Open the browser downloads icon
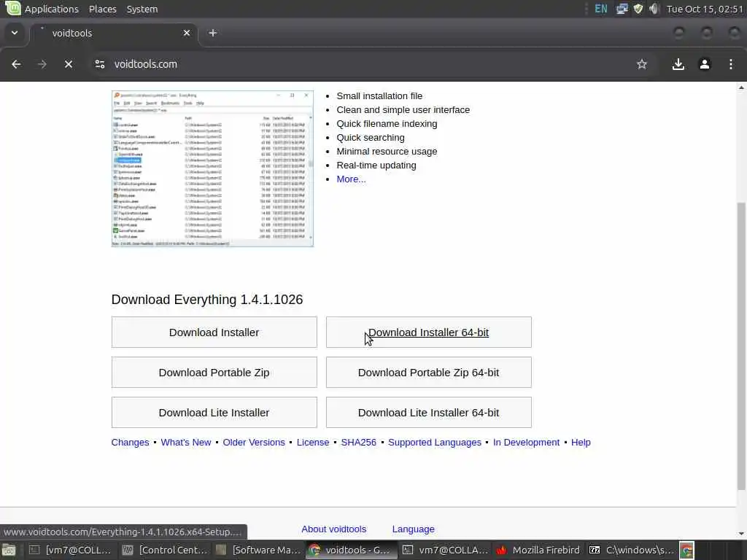The image size is (747, 560). (678, 64)
